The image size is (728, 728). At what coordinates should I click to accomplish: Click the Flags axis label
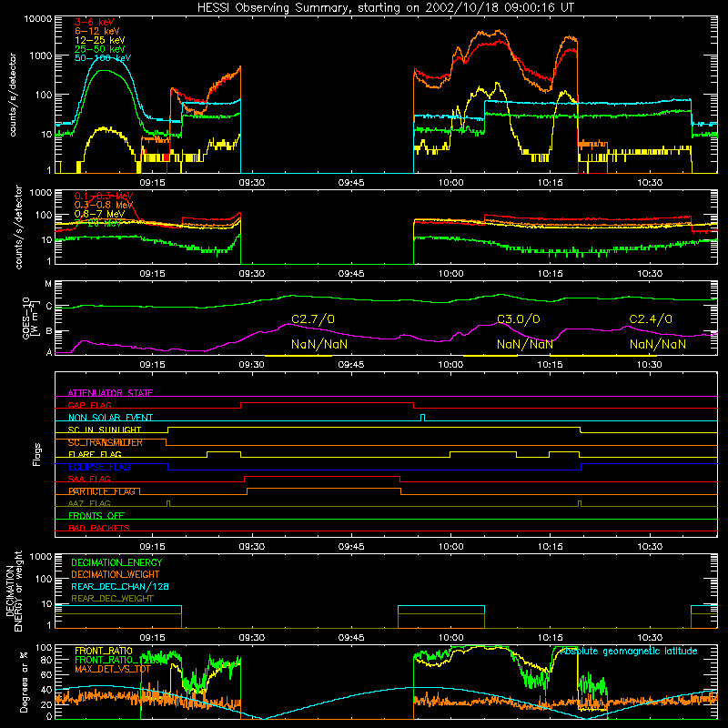pyautogui.click(x=36, y=454)
